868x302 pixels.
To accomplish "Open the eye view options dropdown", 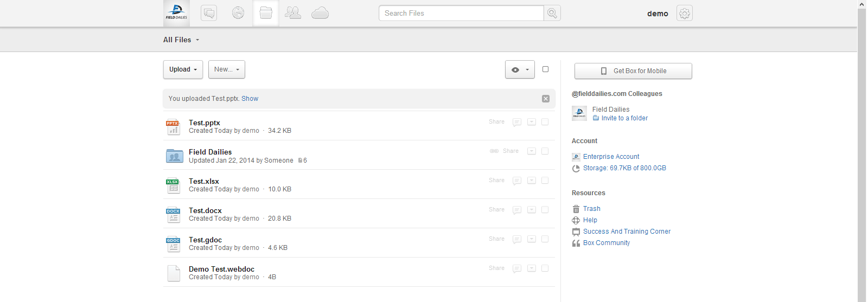I will 520,69.
